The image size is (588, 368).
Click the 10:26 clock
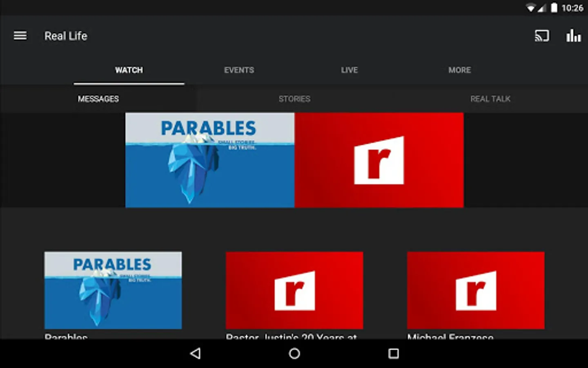572,8
